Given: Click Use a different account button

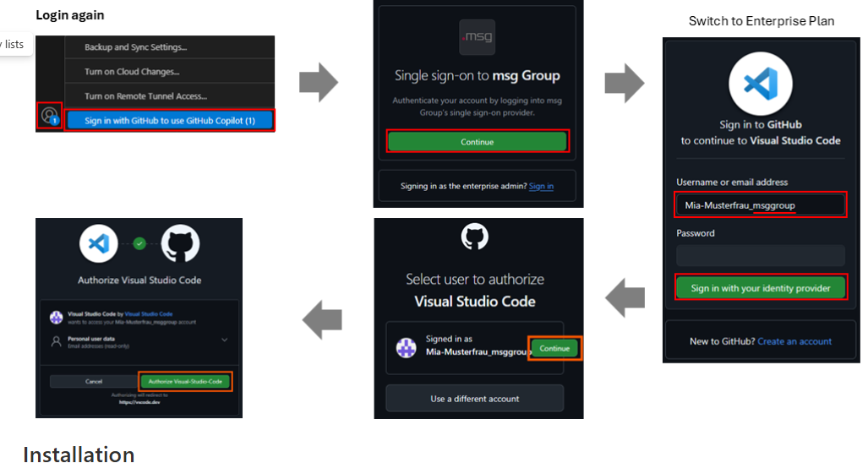Looking at the screenshot, I should point(475,398).
